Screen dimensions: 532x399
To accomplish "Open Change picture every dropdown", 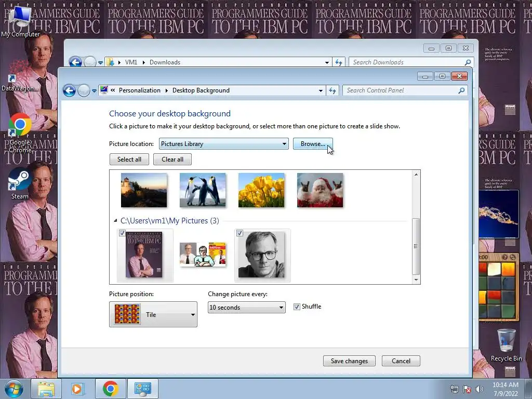I will [246, 308].
